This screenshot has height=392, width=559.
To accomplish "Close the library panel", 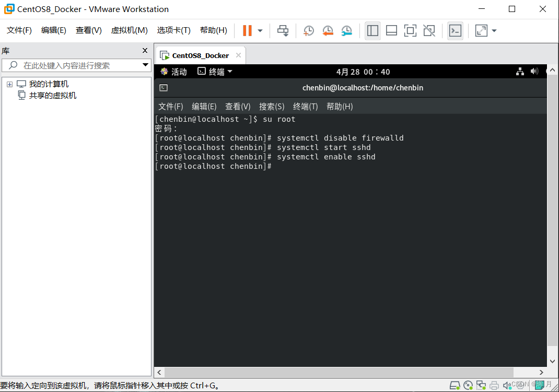I will 145,51.
